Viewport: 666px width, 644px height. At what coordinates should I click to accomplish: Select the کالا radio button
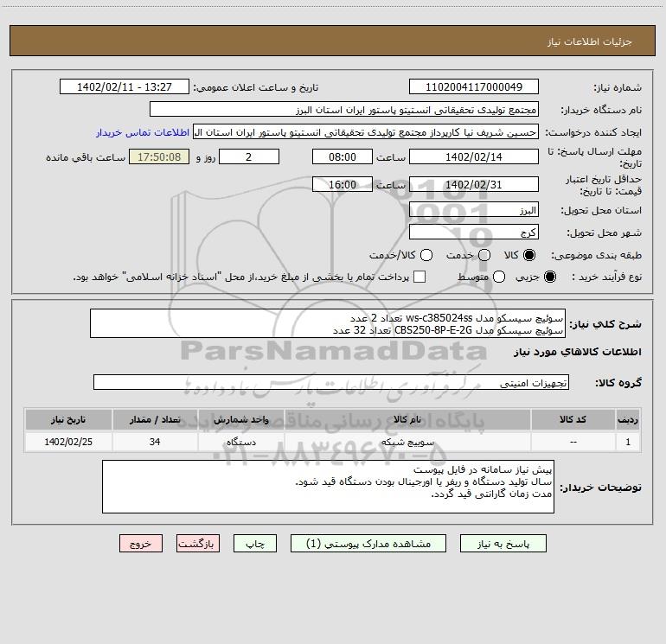tap(529, 255)
